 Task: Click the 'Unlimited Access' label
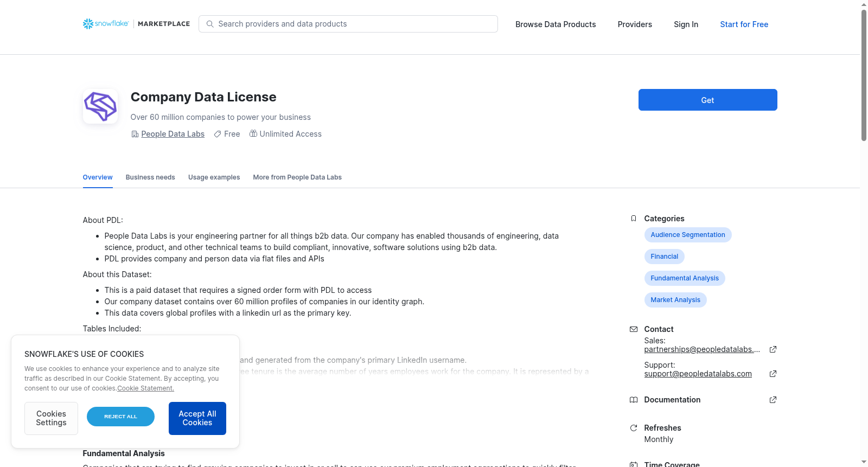point(290,134)
